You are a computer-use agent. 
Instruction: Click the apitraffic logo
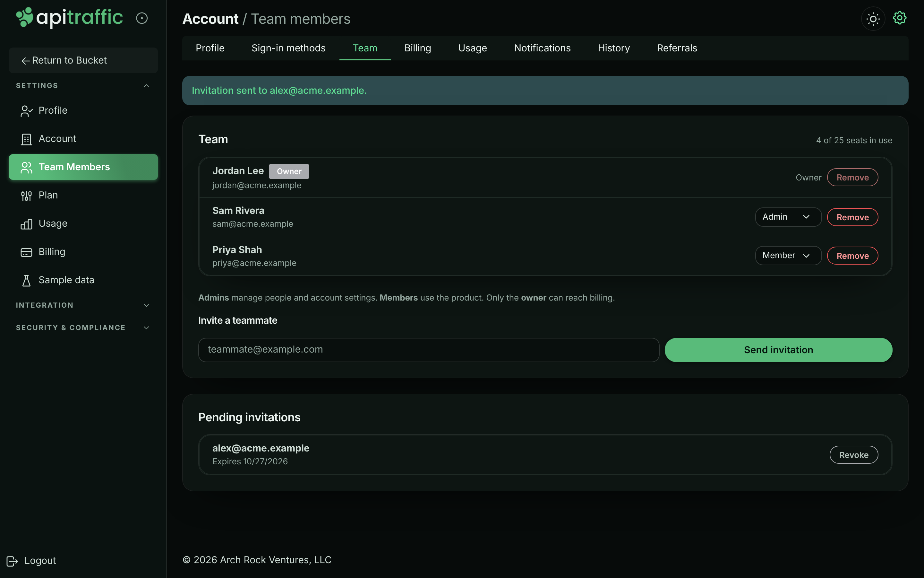point(70,18)
